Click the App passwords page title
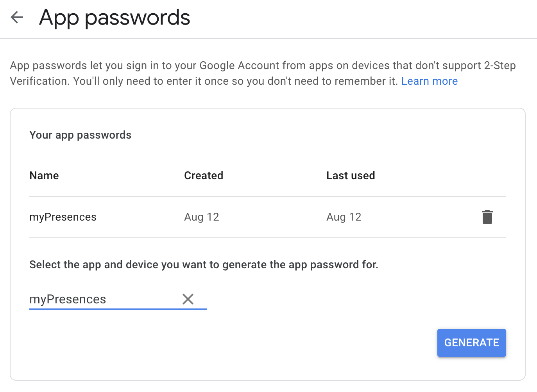 point(115,18)
